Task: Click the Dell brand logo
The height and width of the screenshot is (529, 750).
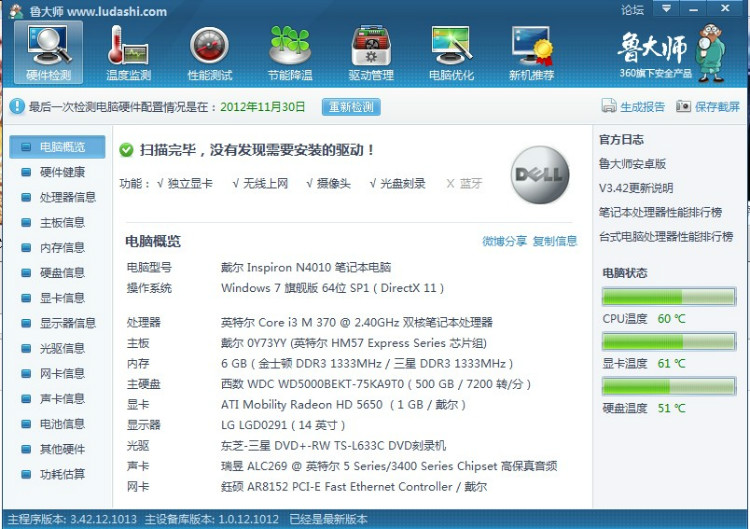Action: tap(540, 175)
